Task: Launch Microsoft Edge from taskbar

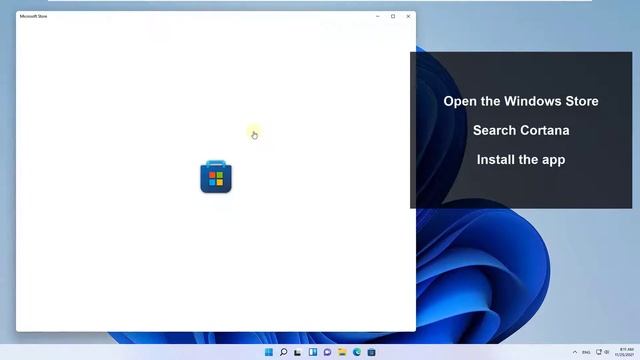Action: pos(357,352)
